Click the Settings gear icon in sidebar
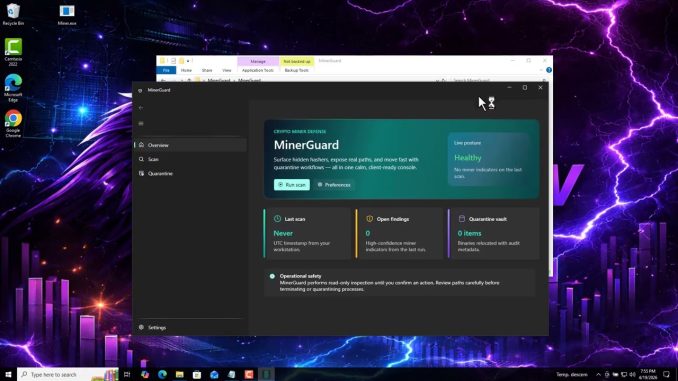 [x=141, y=327]
